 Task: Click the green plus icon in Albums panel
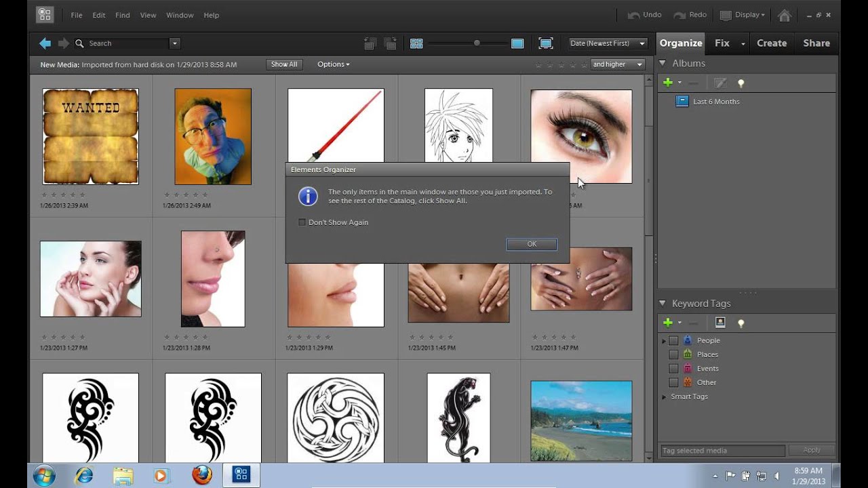(668, 83)
